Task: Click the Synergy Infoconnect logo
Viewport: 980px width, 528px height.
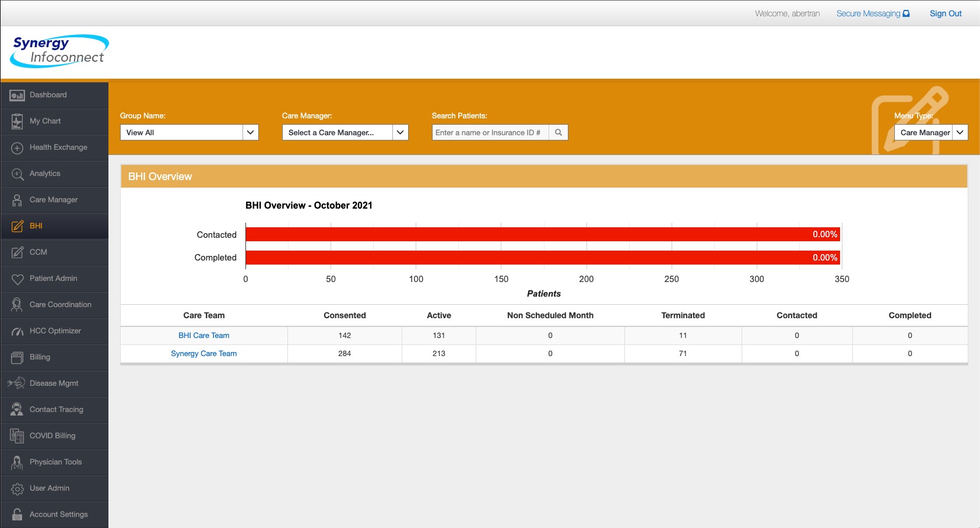Action: (x=59, y=51)
